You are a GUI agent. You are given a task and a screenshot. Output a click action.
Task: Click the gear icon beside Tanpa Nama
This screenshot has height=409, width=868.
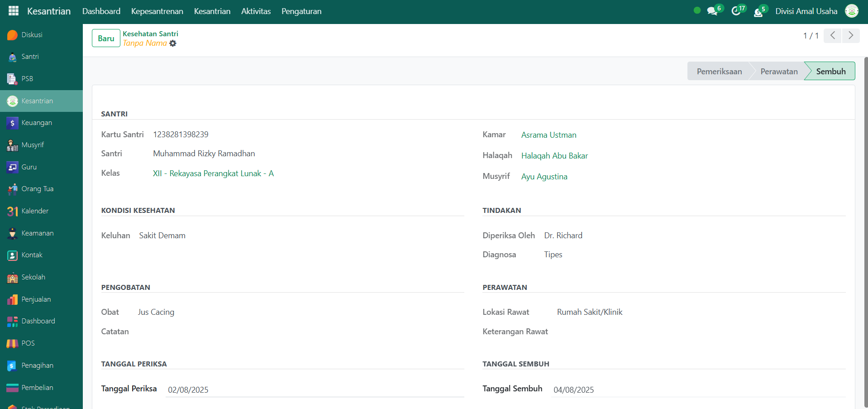coord(173,43)
